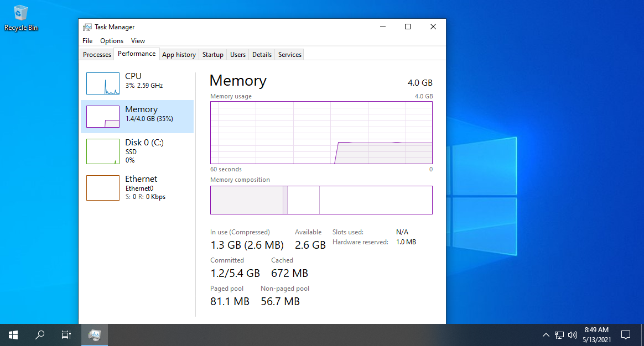The width and height of the screenshot is (644, 346).
Task: Click the '3% 2.59 GHz' CPU value
Action: pyautogui.click(x=144, y=86)
